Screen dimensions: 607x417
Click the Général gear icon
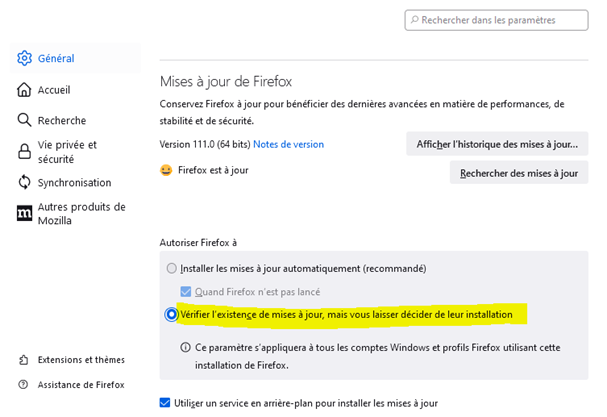tap(25, 58)
